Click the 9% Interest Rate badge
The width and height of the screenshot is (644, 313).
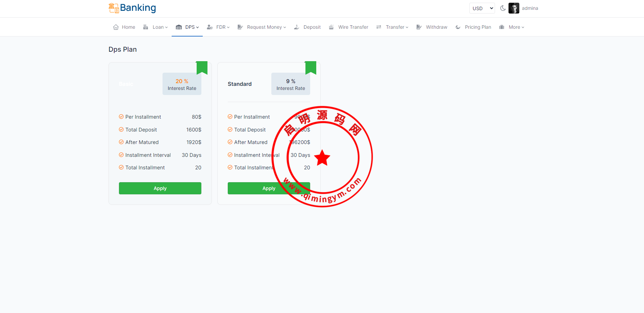(x=291, y=84)
